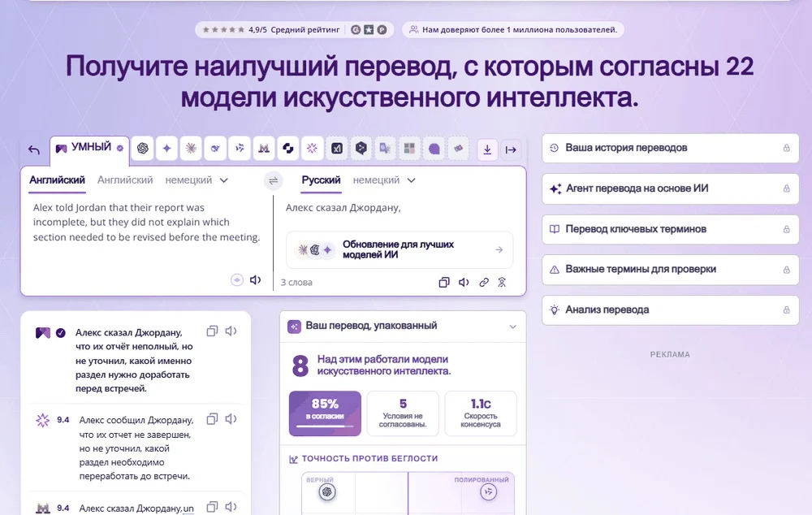Open the УМНЫЙ smart mode tab
The image size is (812, 515).
click(x=89, y=148)
